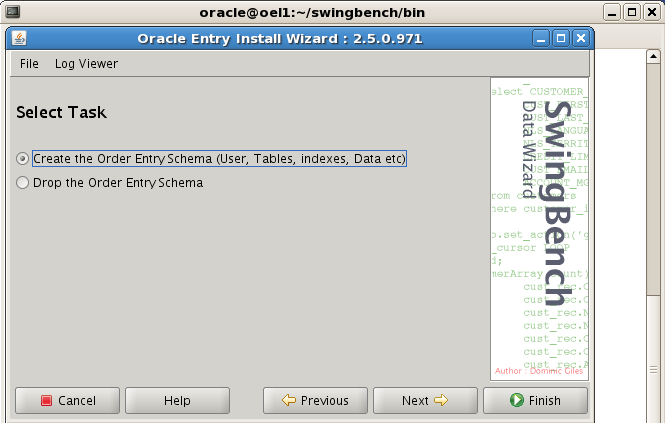Viewport: 665px width, 423px height.
Task: Click the Select Task heading
Action: pyautogui.click(x=61, y=112)
